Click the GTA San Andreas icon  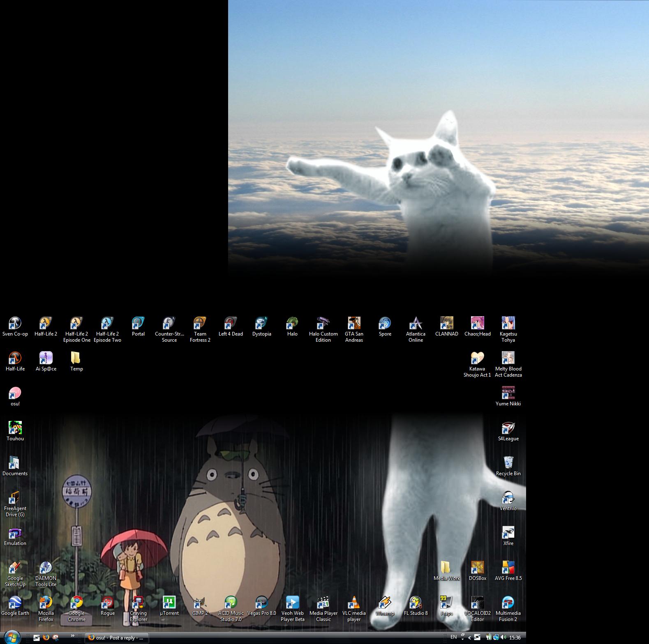pyautogui.click(x=354, y=329)
